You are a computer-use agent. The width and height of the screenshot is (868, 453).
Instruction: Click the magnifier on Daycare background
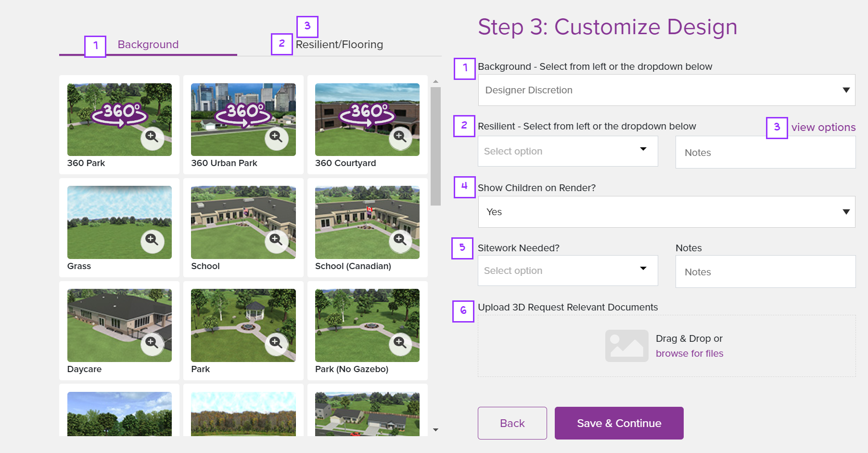click(152, 344)
